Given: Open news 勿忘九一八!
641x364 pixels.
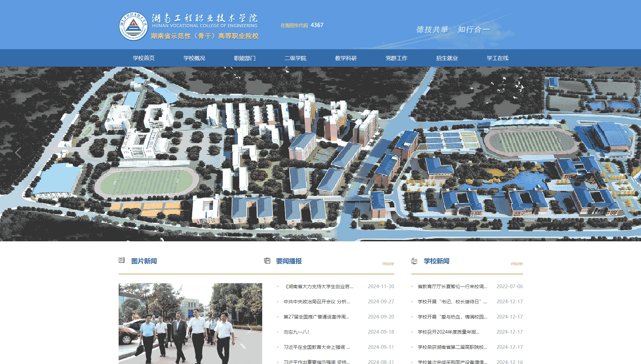Looking at the screenshot, I should coord(296,332).
